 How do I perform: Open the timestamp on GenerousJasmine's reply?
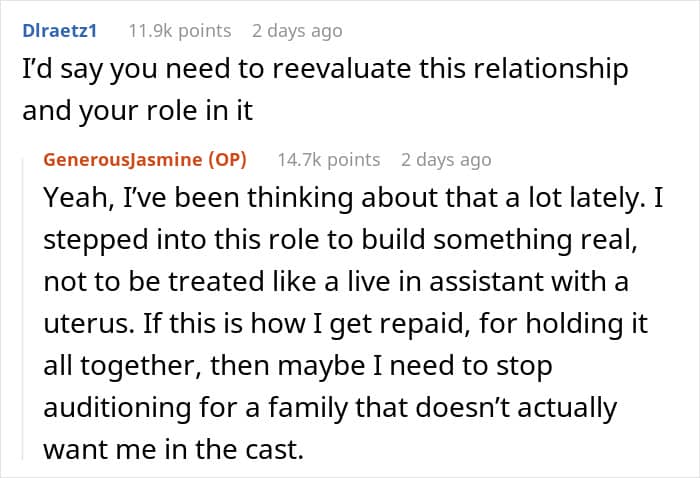tap(446, 160)
